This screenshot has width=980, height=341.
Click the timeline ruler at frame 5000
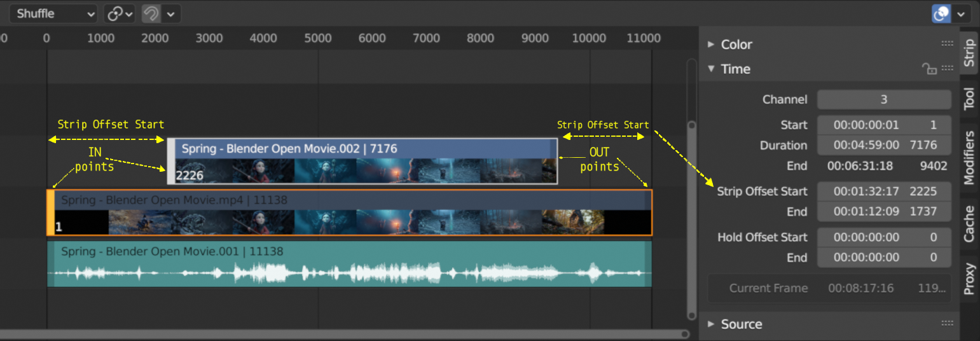tap(318, 38)
